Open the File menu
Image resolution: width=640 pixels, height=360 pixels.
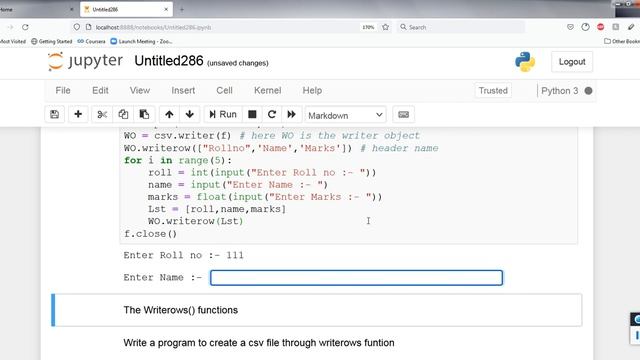(63, 91)
